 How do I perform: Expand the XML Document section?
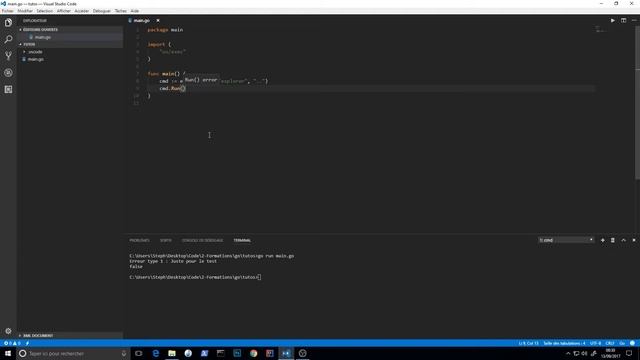click(x=70, y=336)
